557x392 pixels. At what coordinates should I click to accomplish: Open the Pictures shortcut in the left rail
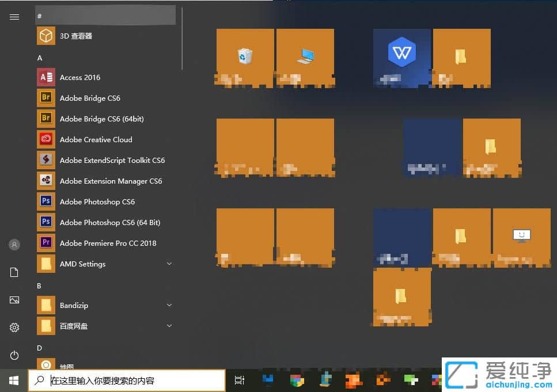(x=14, y=299)
